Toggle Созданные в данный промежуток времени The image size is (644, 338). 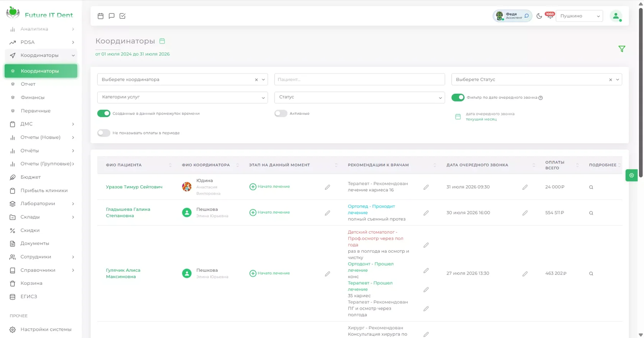coord(103,113)
